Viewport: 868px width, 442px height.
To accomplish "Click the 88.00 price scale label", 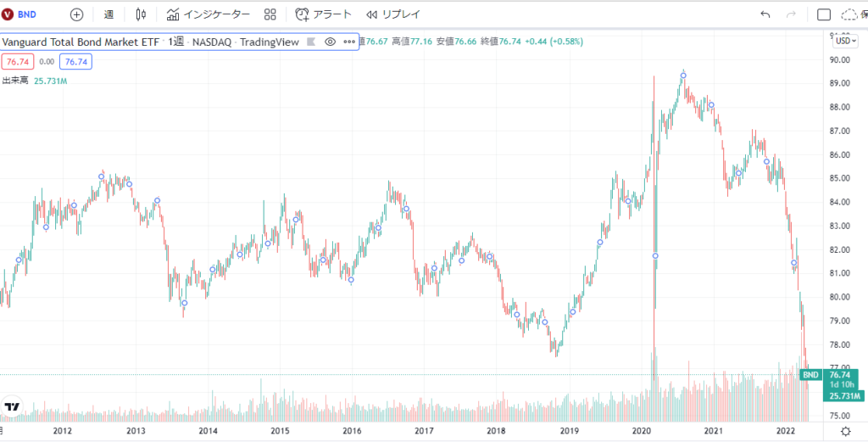I will (x=840, y=108).
